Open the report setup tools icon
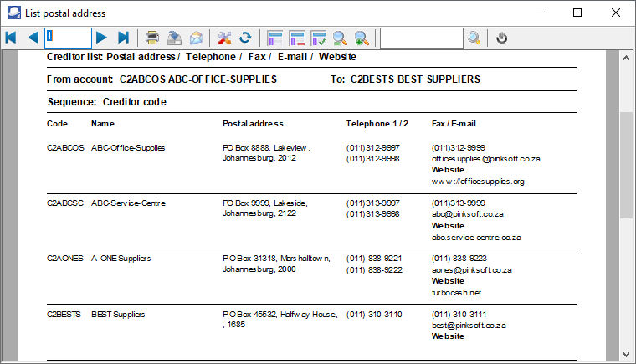The width and height of the screenshot is (636, 364). [224, 38]
